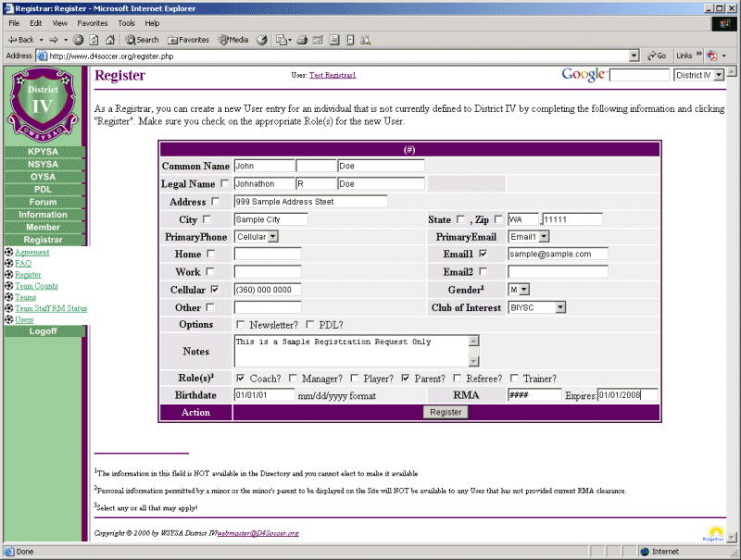Open the Favorites menu in menu bar

[x=92, y=22]
